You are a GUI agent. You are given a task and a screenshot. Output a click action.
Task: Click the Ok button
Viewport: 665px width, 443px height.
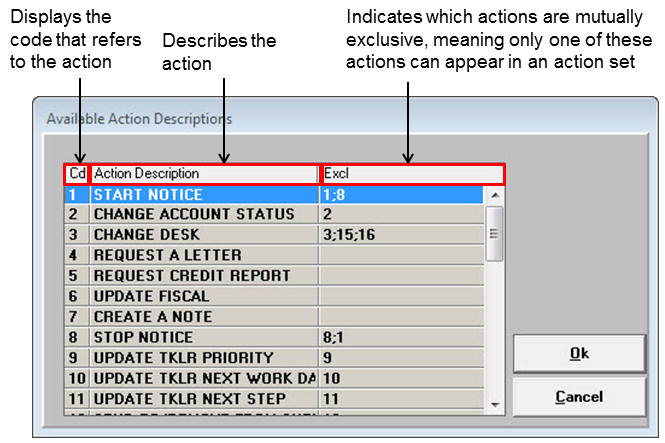[x=578, y=354]
